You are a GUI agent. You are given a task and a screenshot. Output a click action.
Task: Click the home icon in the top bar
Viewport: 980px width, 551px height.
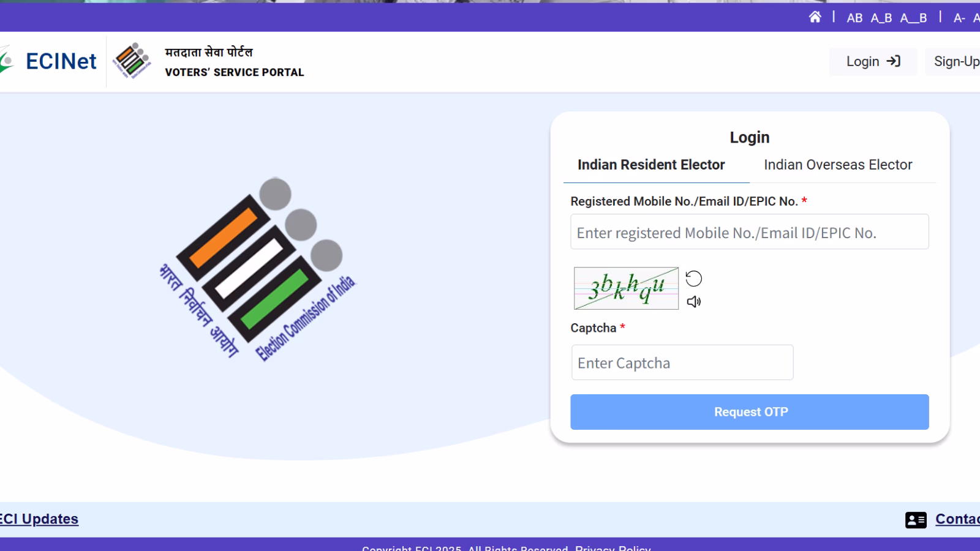(815, 18)
